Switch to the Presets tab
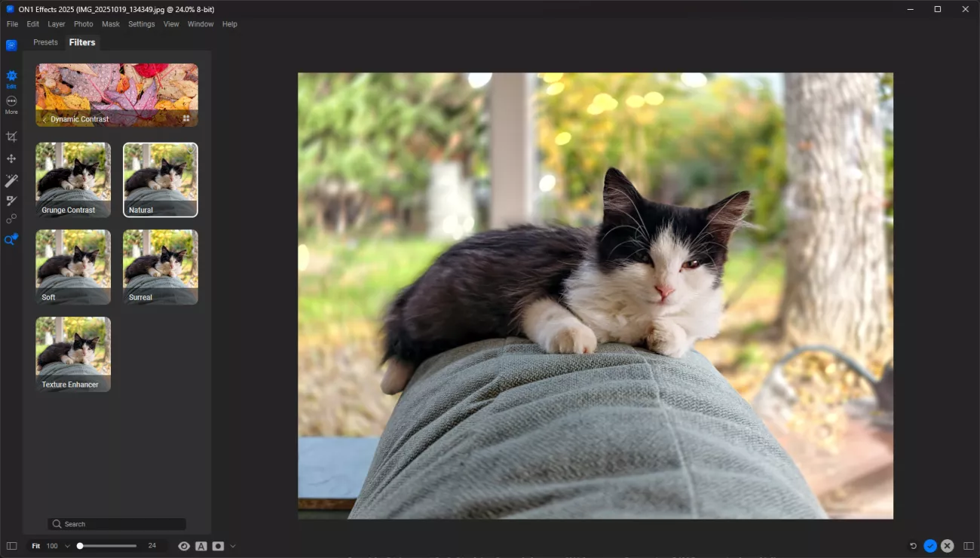Screen dimensions: 980x558 coord(45,42)
